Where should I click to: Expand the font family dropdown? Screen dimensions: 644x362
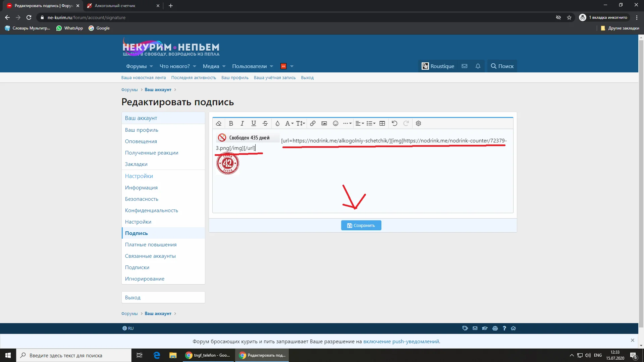click(289, 123)
